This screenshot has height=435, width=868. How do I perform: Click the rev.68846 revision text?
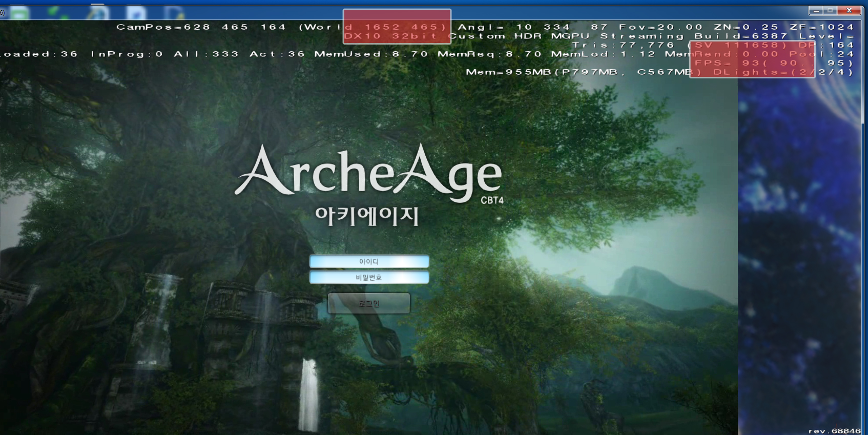(834, 431)
